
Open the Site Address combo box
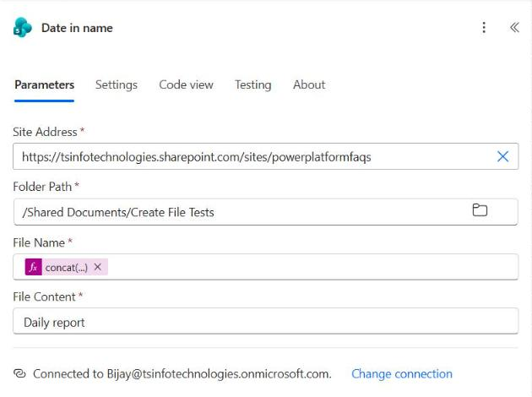tap(266, 156)
